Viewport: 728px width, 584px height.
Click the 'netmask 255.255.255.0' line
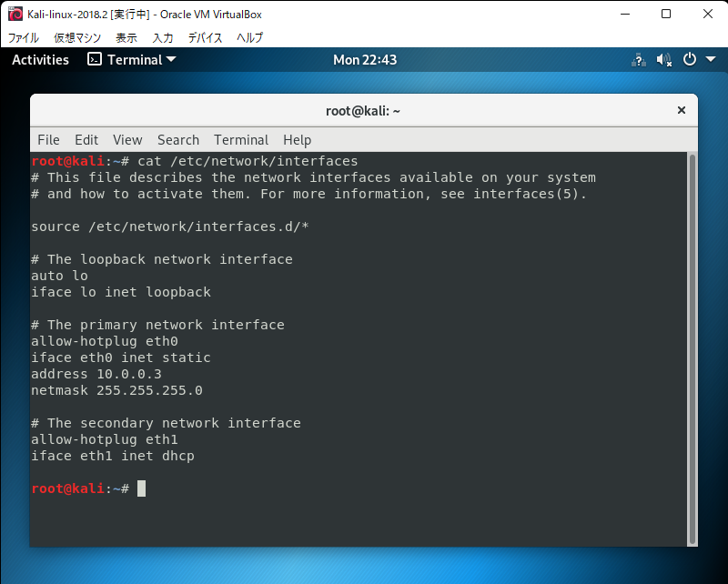pos(116,390)
